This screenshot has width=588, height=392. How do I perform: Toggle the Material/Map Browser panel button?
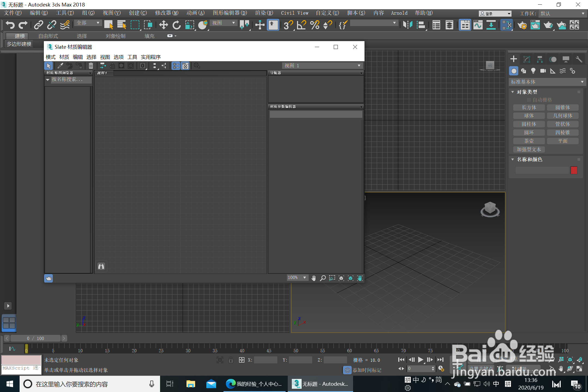(x=176, y=66)
